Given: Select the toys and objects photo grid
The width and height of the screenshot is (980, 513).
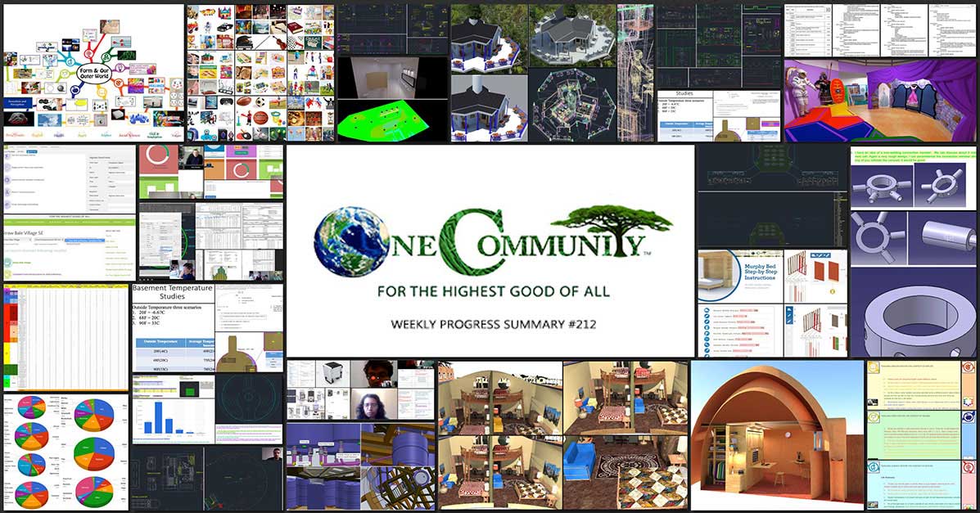Looking at the screenshot, I should 259,72.
